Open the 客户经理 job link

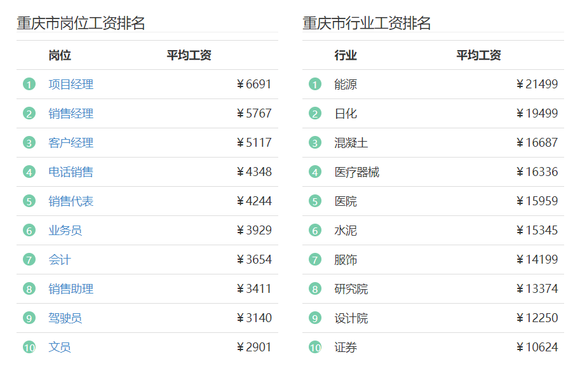[x=71, y=143]
